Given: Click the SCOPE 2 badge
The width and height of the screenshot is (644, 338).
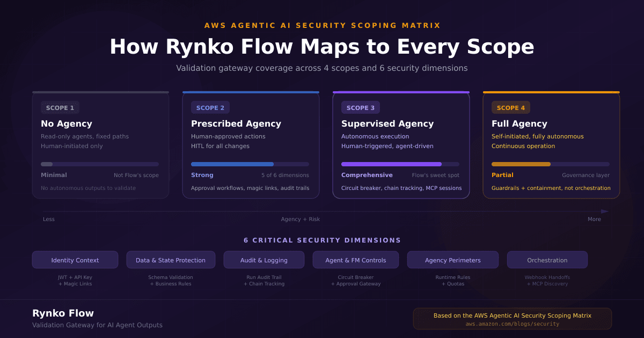Looking at the screenshot, I should 210,107.
